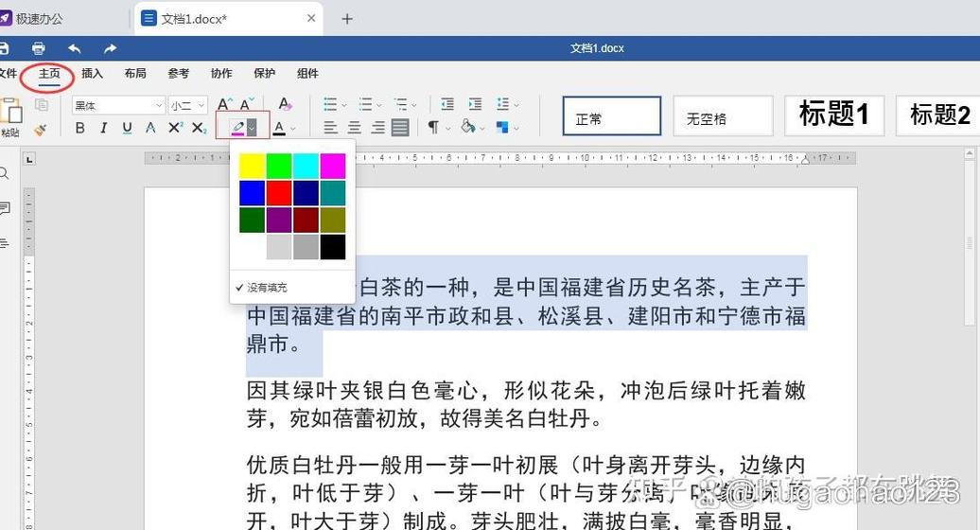Redo the last action
980x530 pixels.
click(x=110, y=48)
